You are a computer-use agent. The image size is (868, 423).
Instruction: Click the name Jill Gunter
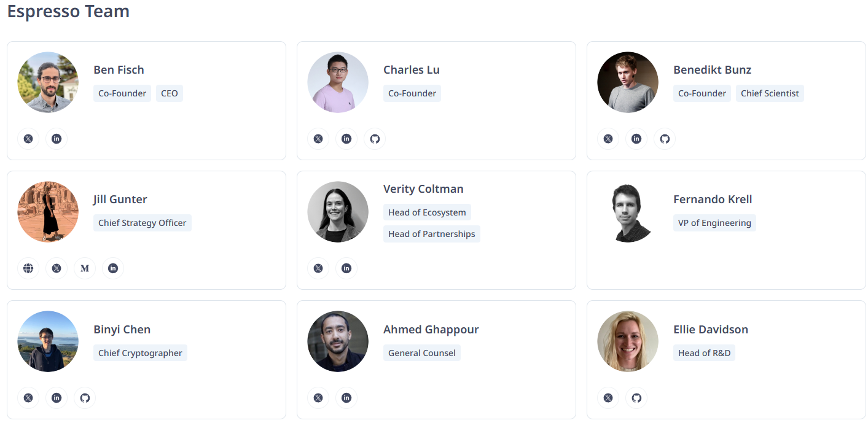coord(120,200)
